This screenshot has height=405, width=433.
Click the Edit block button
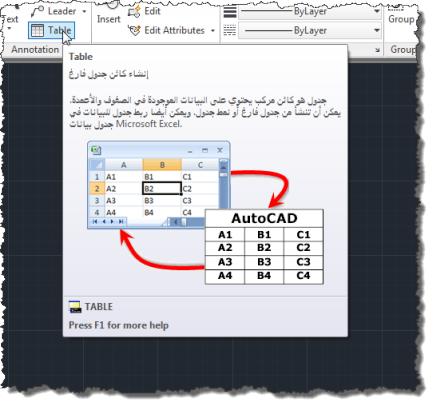(x=144, y=11)
